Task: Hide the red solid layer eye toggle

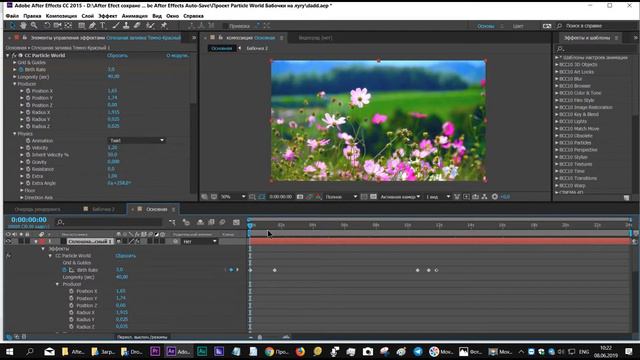Action: (8, 242)
